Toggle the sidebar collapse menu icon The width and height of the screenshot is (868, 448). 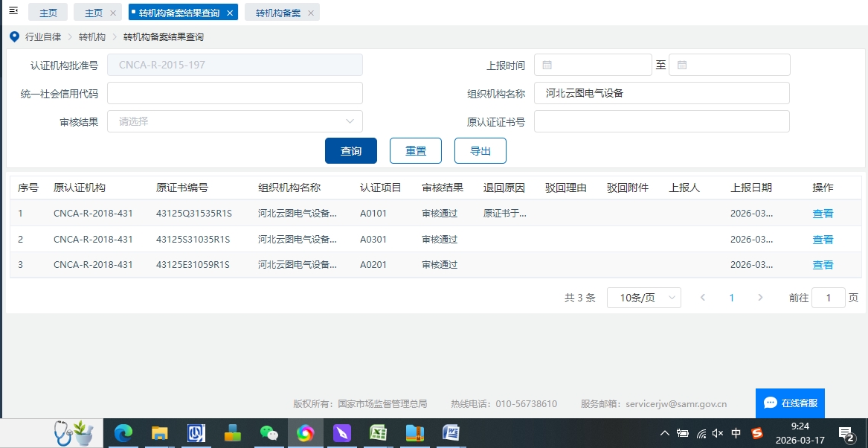13,11
